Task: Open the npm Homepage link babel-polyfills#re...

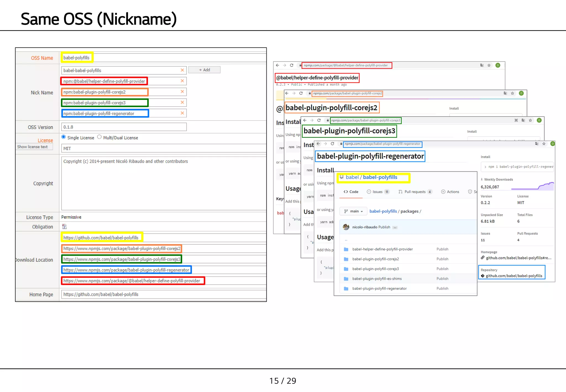Action: click(518, 258)
